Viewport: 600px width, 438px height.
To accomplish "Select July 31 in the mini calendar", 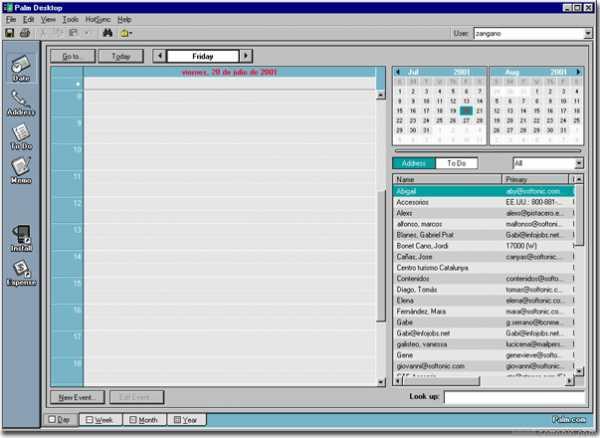I will 426,130.
